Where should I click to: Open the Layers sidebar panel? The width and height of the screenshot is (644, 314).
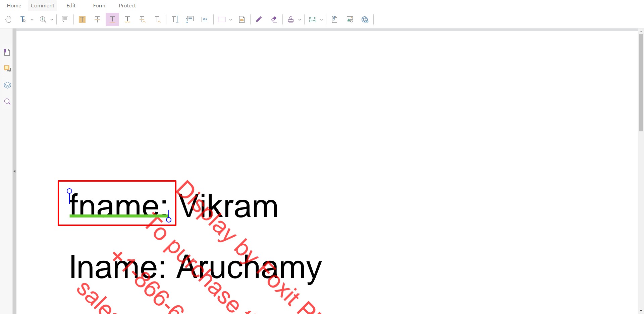point(7,85)
